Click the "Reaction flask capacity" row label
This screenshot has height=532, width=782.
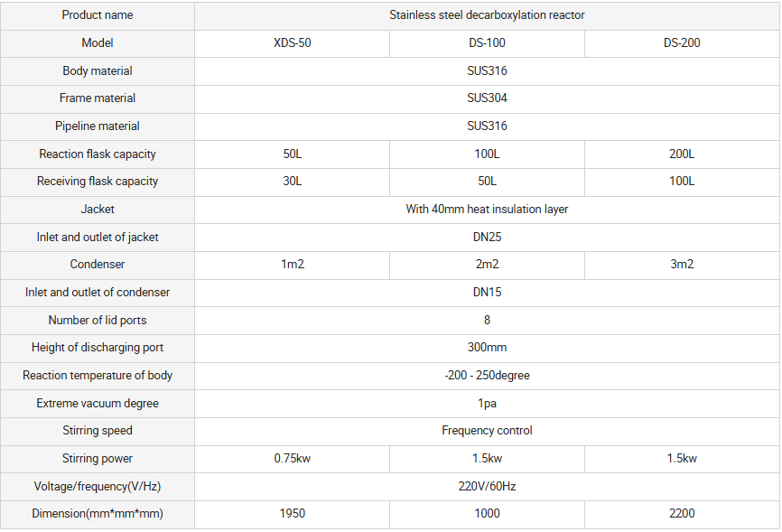point(98,154)
